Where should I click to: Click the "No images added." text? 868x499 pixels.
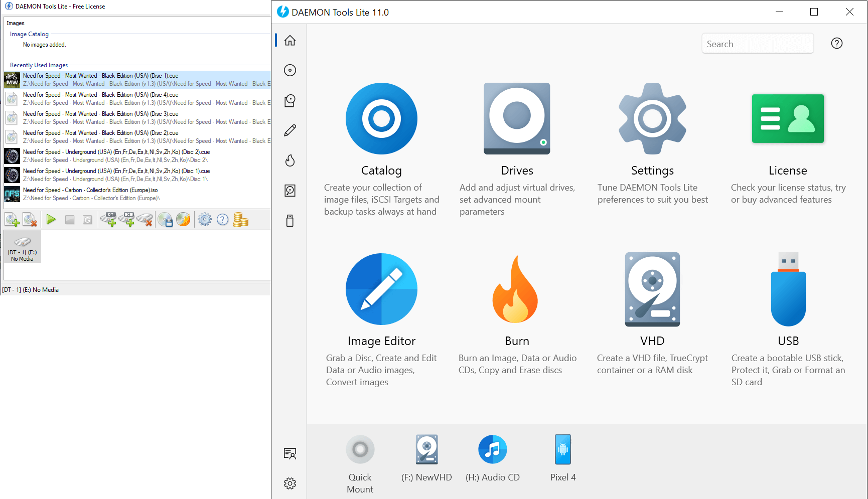[x=44, y=45]
